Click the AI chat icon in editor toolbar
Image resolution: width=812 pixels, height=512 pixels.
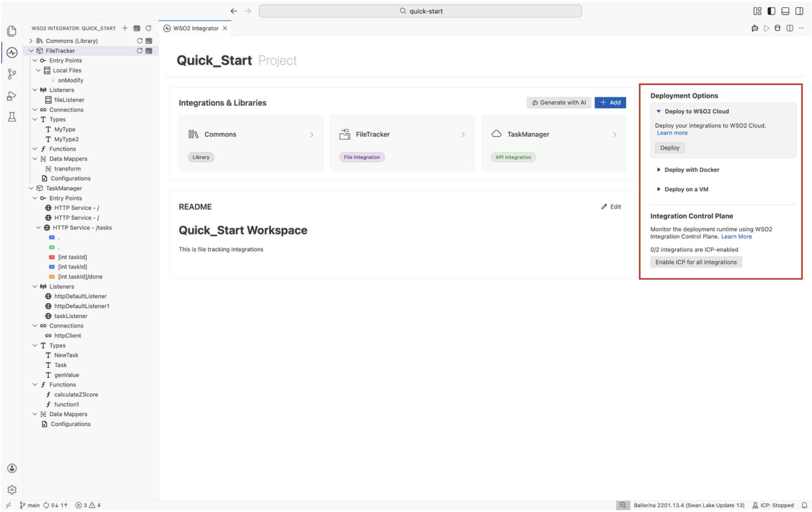coord(754,28)
